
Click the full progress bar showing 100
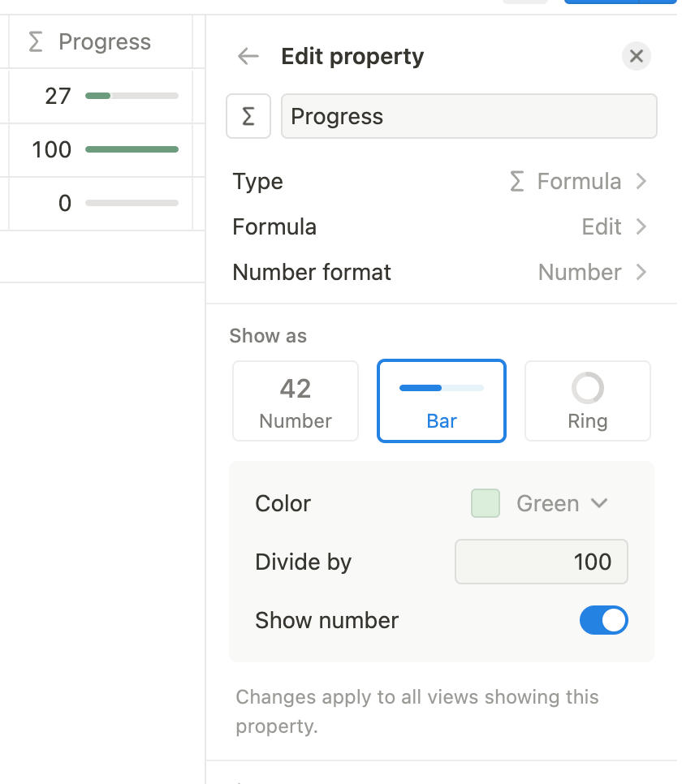click(132, 150)
